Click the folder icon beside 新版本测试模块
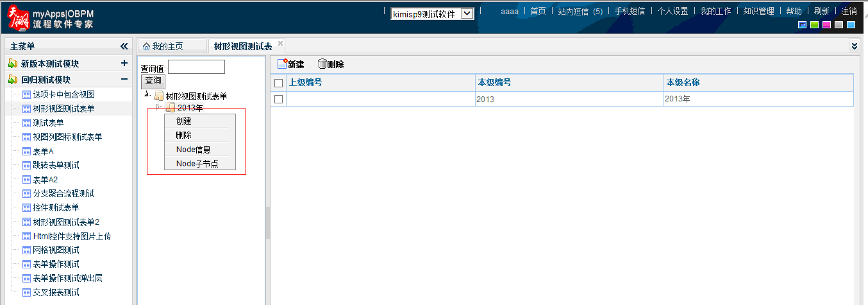Image resolution: width=868 pixels, height=305 pixels. point(13,64)
